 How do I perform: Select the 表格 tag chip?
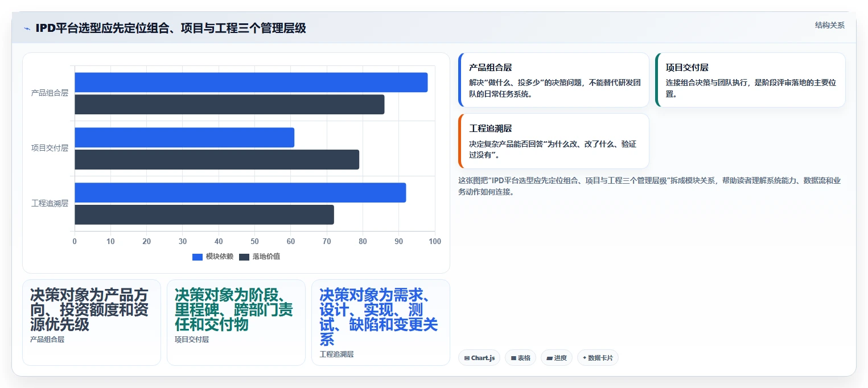[x=520, y=358]
